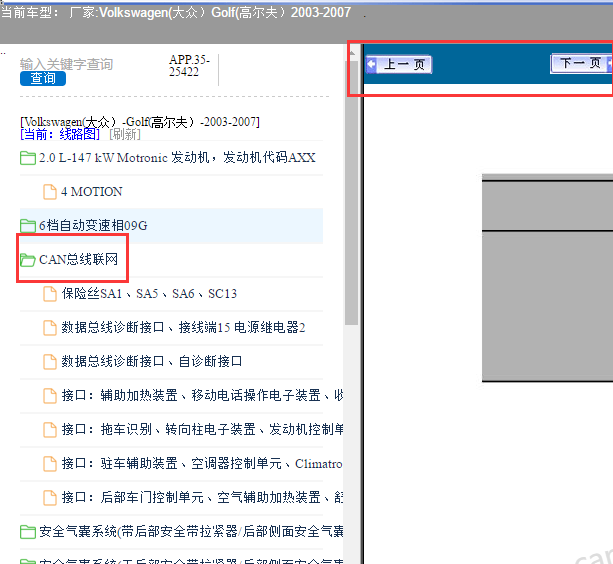613x564 pixels.
Task: Click document icon beside 接口：辅助加热装置 entry
Action: coord(50,396)
